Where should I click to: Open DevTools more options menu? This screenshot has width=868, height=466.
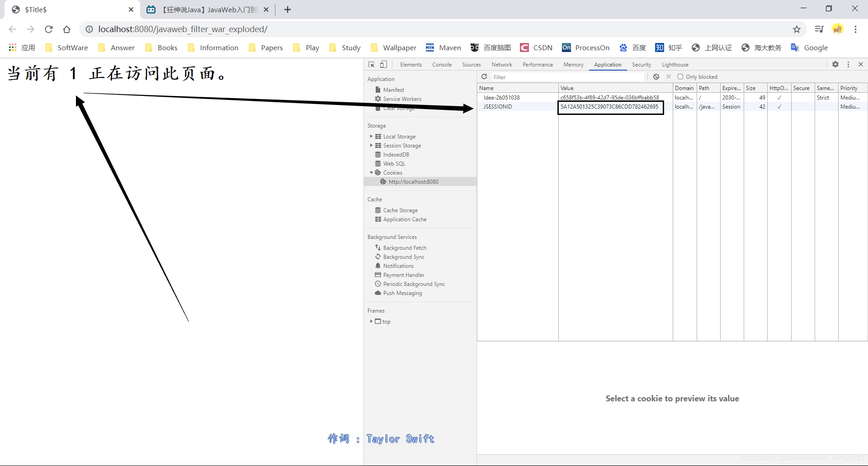tap(848, 65)
